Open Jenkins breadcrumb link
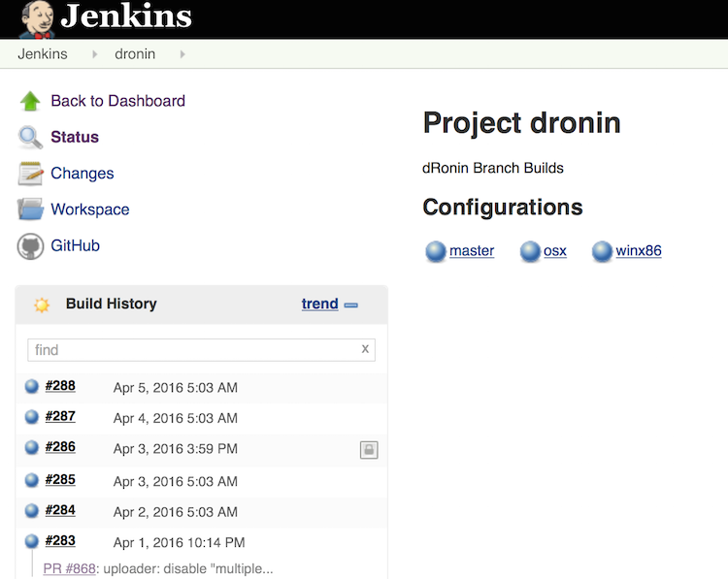 [x=43, y=54]
